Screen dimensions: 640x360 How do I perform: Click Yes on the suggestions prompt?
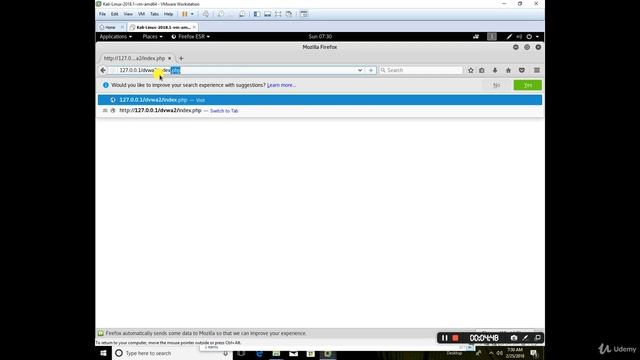[x=528, y=85]
